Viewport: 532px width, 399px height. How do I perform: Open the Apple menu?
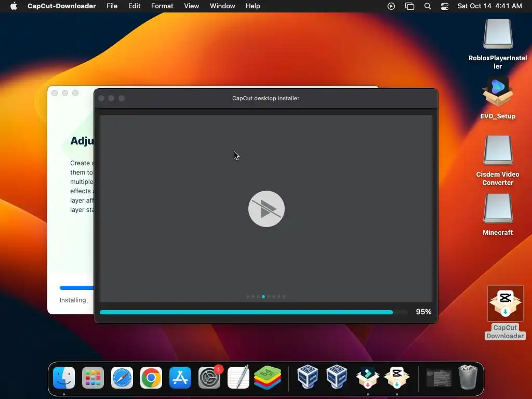(14, 6)
